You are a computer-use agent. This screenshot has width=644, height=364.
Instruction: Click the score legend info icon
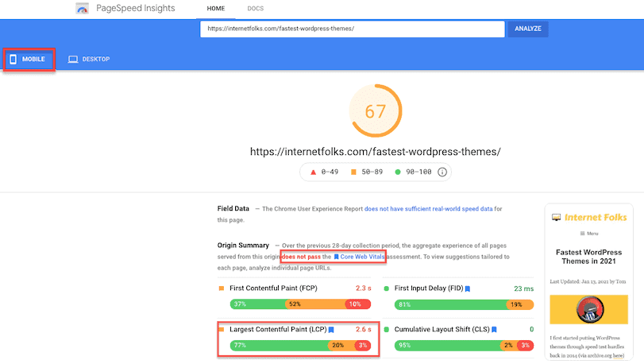[x=442, y=172]
